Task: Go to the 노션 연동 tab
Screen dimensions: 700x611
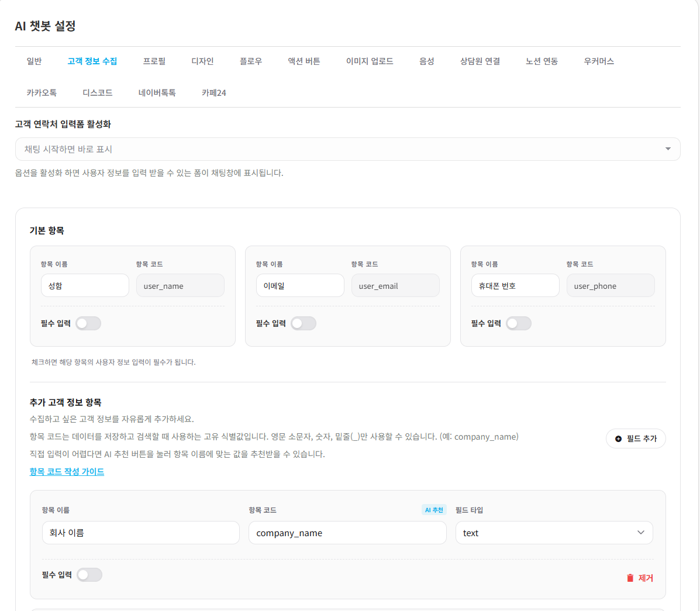Action: 542,61
